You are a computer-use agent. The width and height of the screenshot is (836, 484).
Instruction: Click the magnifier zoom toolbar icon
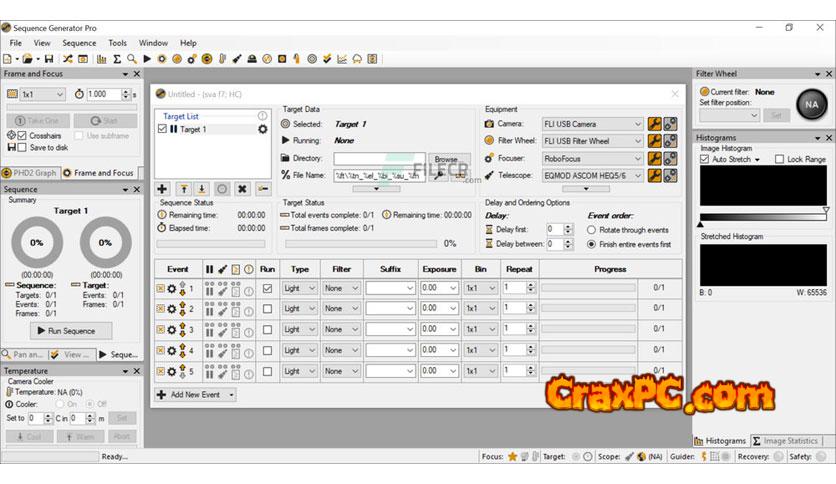[132, 59]
